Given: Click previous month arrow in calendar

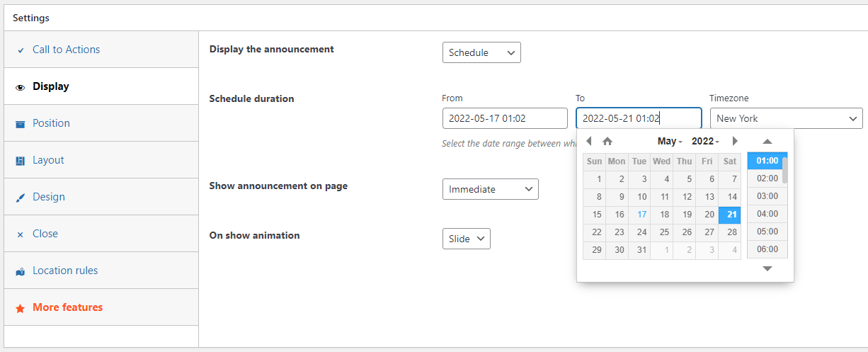Looking at the screenshot, I should pos(588,141).
